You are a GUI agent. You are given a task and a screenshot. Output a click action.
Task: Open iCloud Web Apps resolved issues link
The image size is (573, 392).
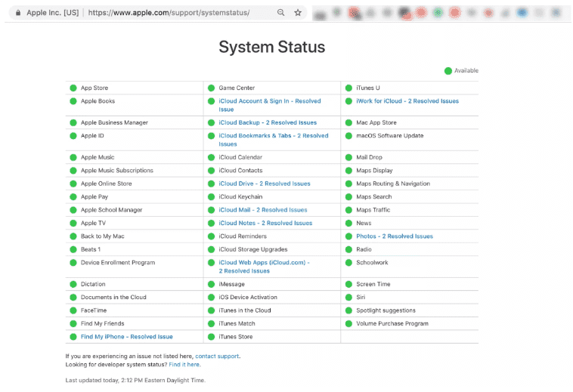pyautogui.click(x=264, y=267)
